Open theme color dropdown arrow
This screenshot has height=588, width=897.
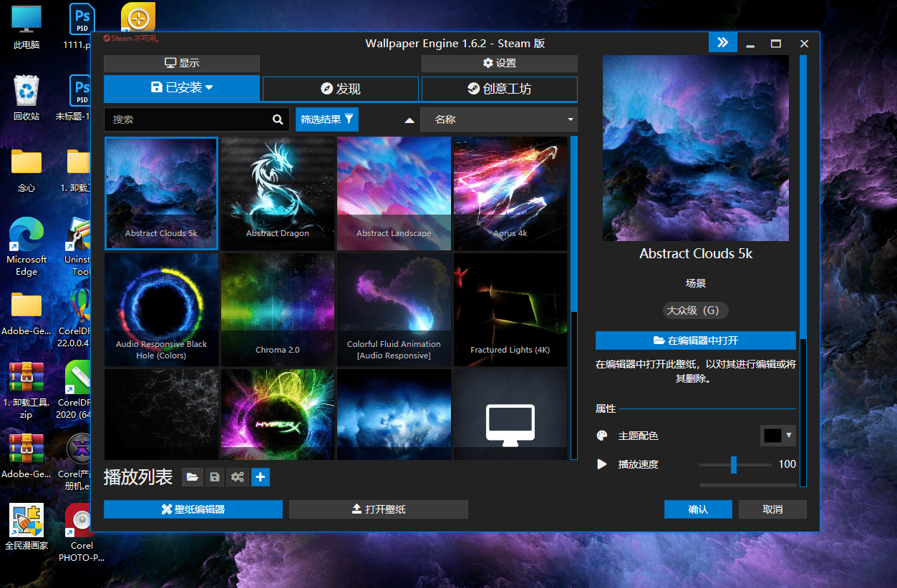pyautogui.click(x=789, y=435)
